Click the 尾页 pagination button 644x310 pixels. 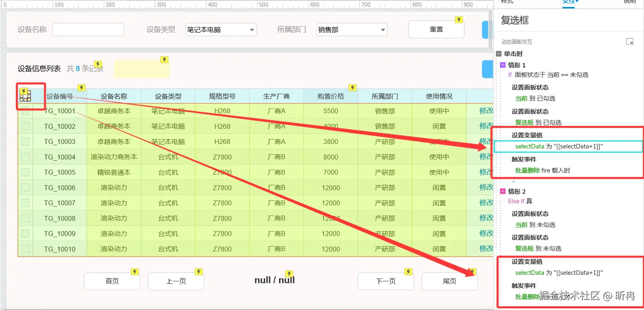[450, 281]
